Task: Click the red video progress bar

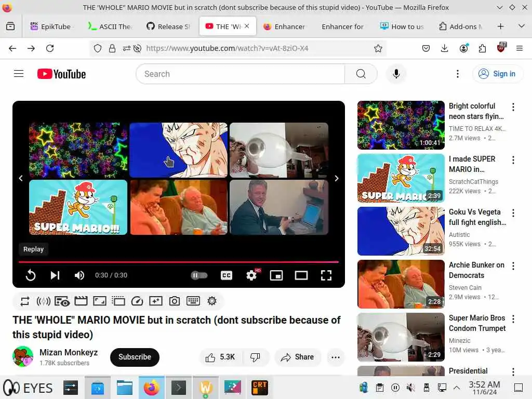Action: (179, 262)
